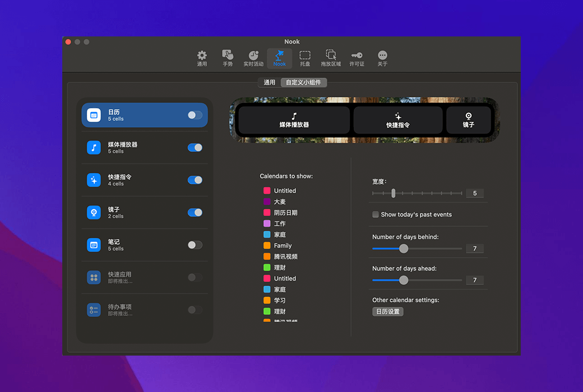This screenshot has width=583, height=392.
Task: Click the 镜子 camera icon in the sidebar
Action: (93, 212)
